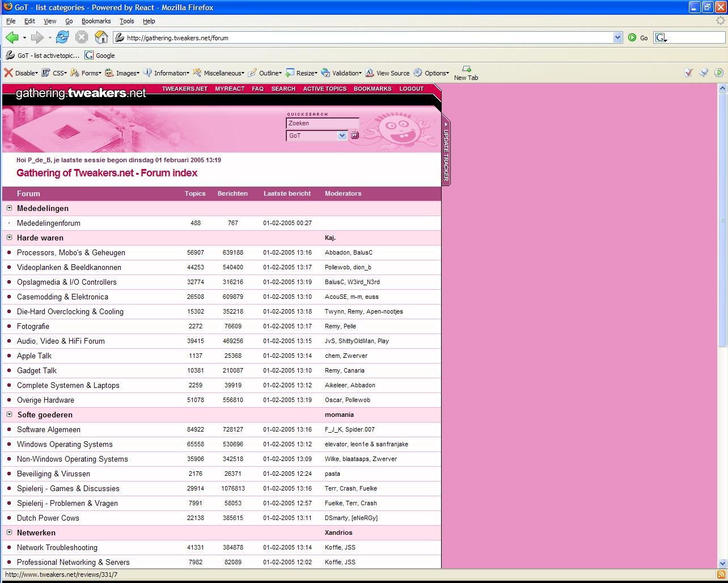Click the New Tab toolbar icon
728x583 pixels.
point(466,73)
